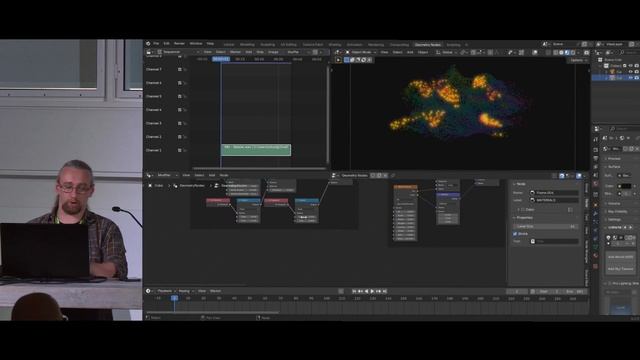
Task: Switch to the Shading workspace tab
Action: 335,44
